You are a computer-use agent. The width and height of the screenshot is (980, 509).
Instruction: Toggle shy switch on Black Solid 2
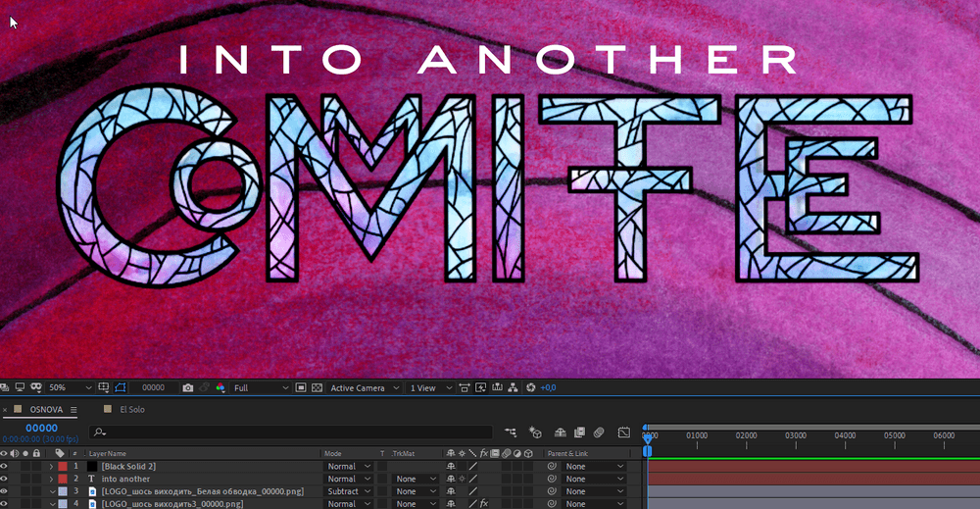pos(451,467)
